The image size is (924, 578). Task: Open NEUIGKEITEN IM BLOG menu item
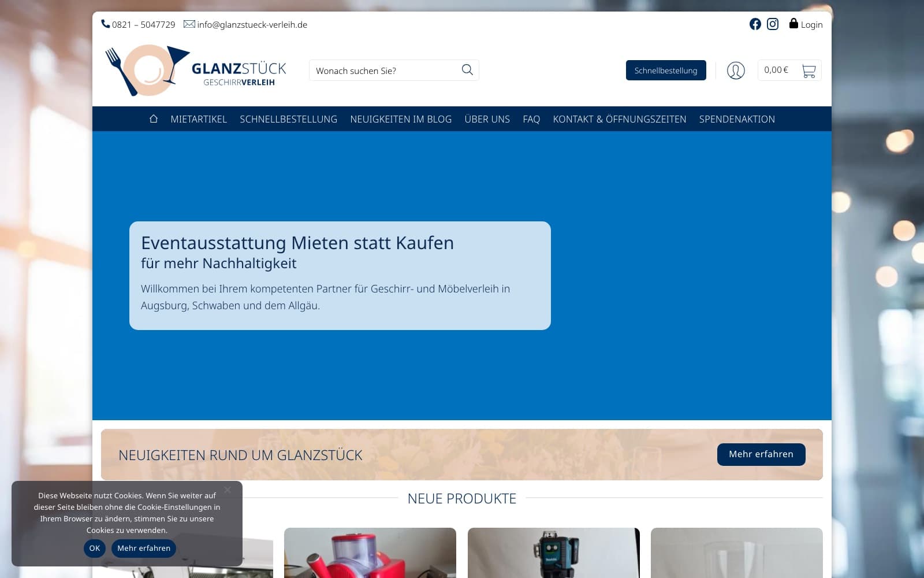(401, 119)
